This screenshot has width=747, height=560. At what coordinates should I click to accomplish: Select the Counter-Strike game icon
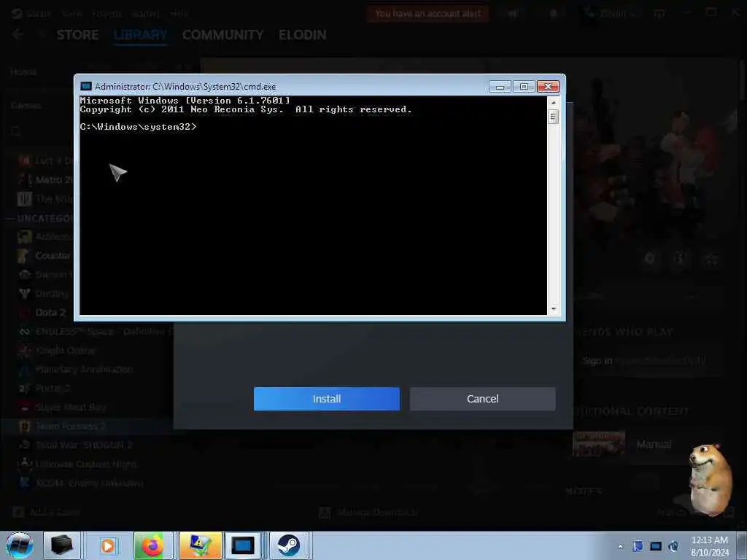(24, 256)
